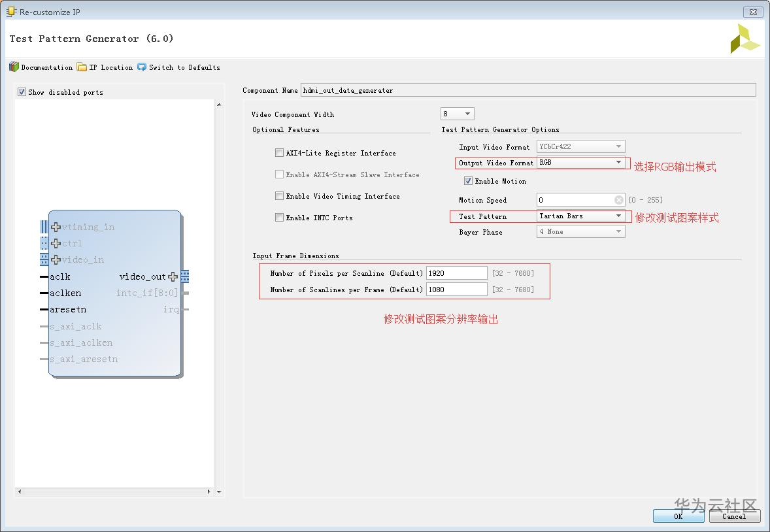Select the intc_if[8:0] port label
The image size is (770, 532).
click(147, 293)
